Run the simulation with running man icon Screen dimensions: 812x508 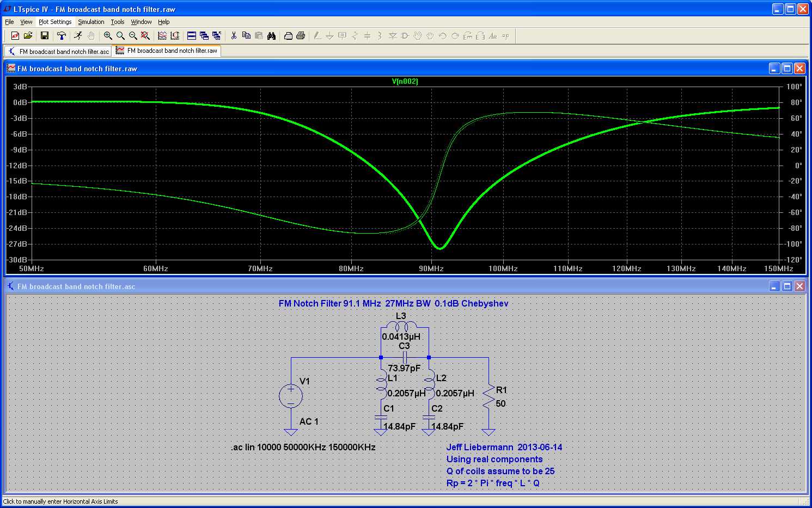click(x=78, y=36)
